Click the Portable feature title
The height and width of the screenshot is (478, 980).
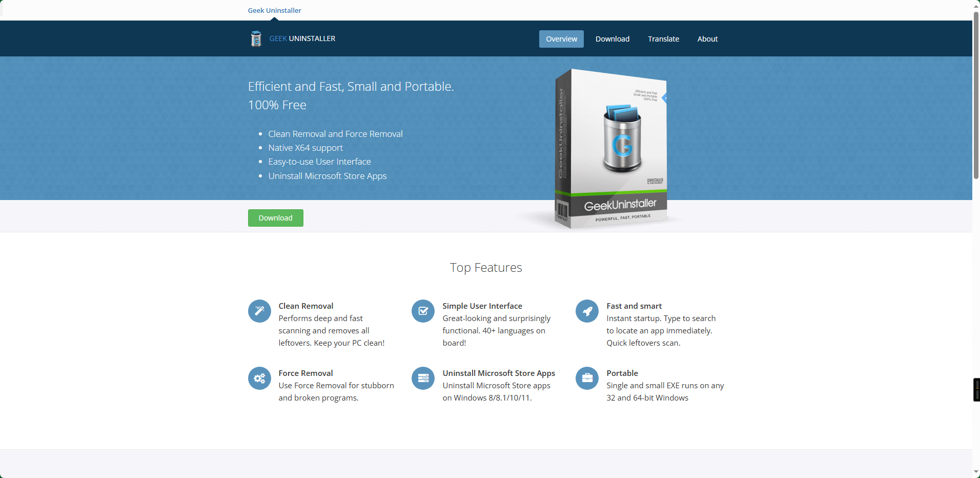622,373
